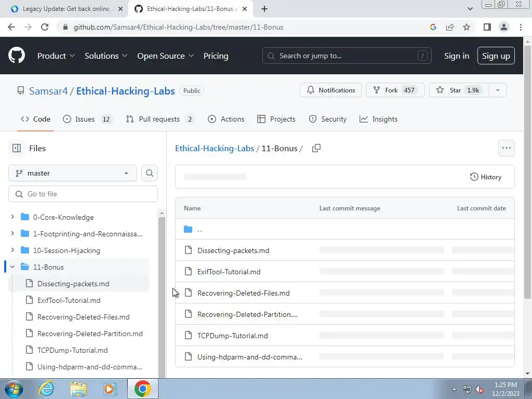The height and width of the screenshot is (399, 532).
Task: Open the master branch selector dropdown
Action: (x=73, y=173)
